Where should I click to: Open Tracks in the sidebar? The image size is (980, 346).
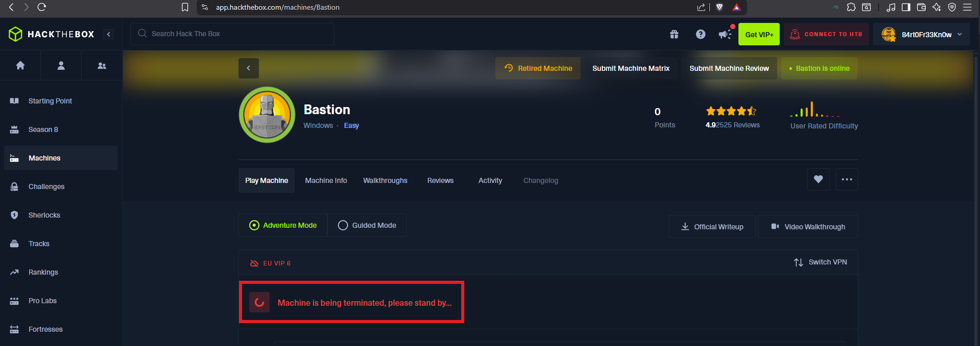coord(61,244)
